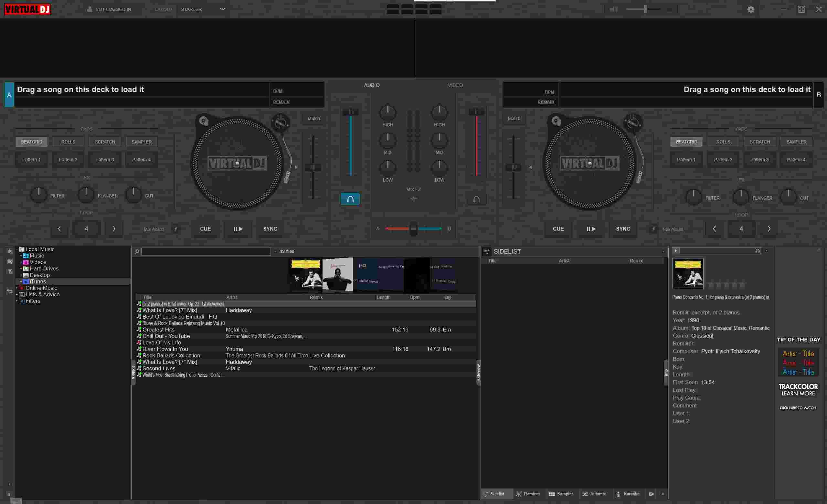Open the LAYOUT STARTER dropdown

[203, 9]
